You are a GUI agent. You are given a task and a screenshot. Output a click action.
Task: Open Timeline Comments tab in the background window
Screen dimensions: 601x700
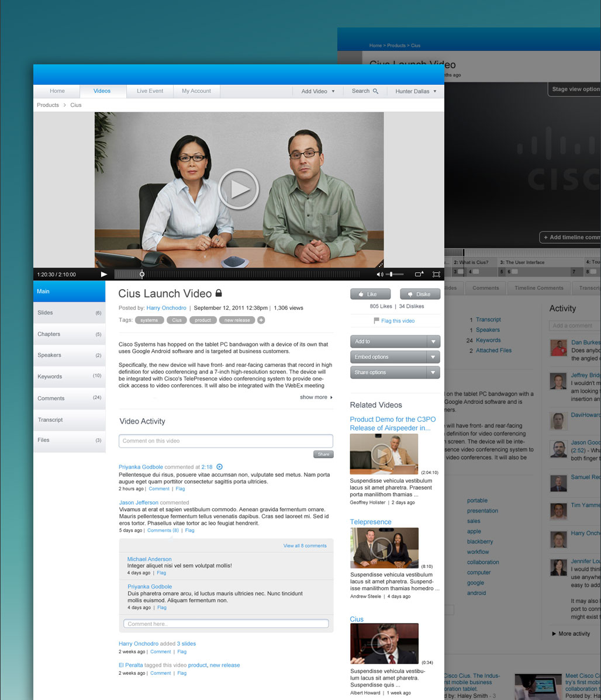pyautogui.click(x=538, y=288)
